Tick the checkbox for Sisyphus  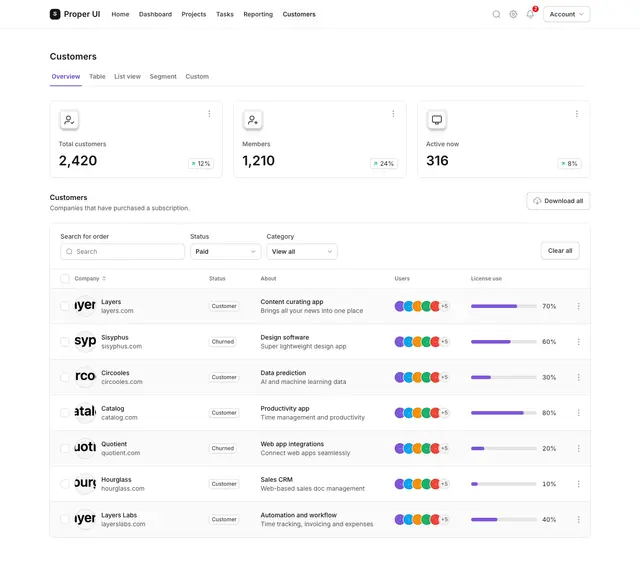64,342
